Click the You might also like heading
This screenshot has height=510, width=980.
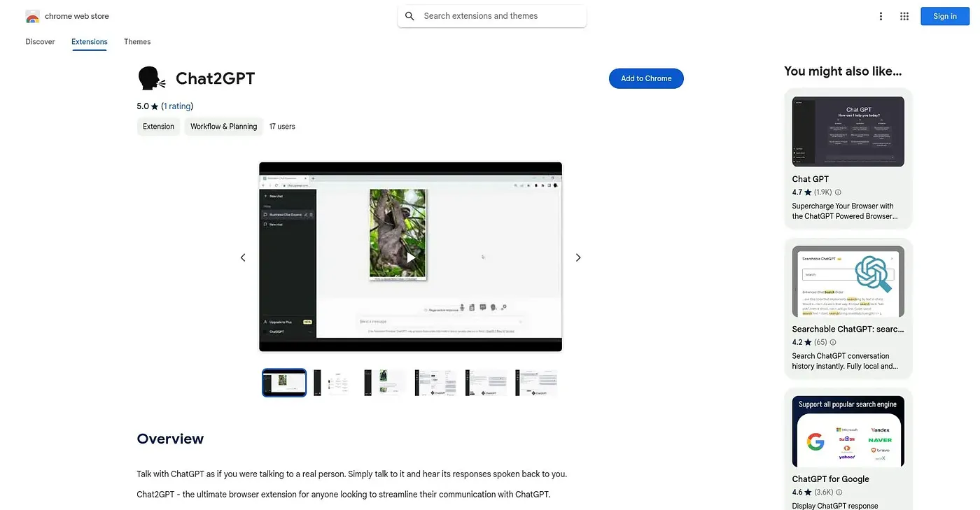point(843,71)
